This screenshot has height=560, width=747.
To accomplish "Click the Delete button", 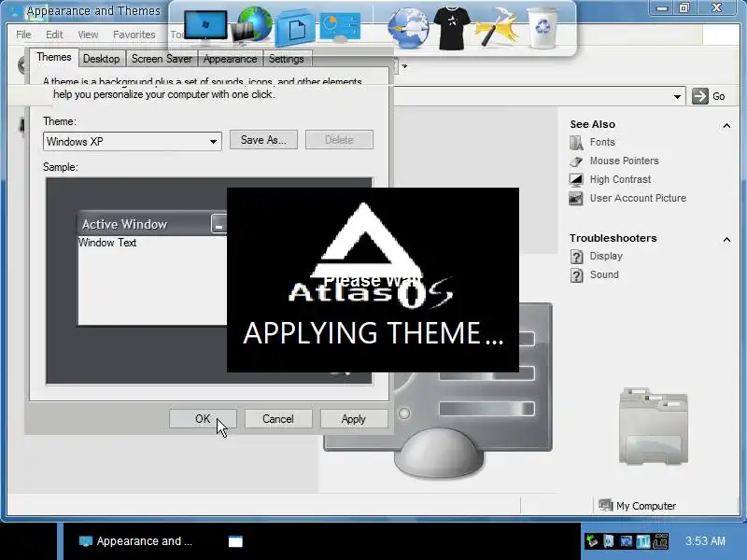I will tap(339, 139).
